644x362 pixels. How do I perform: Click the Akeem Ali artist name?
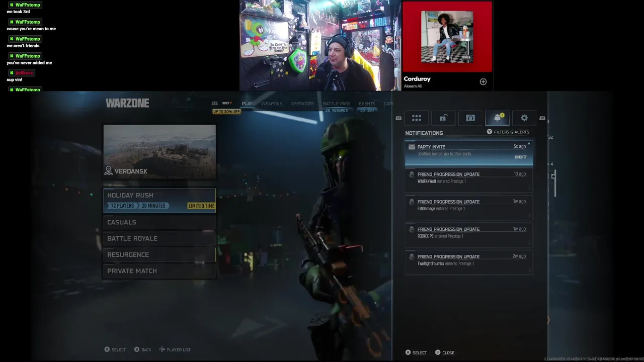tap(413, 86)
